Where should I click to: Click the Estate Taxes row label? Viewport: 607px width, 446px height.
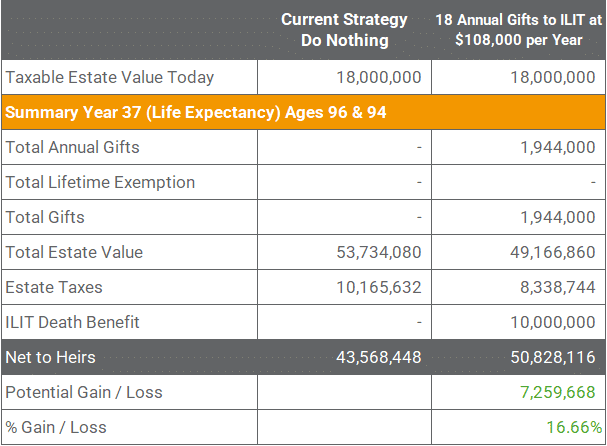click(x=54, y=287)
